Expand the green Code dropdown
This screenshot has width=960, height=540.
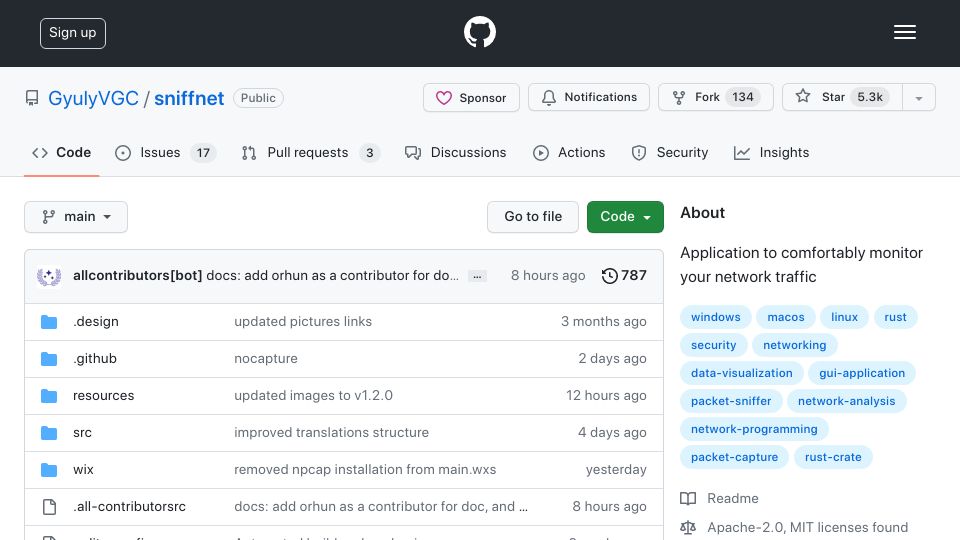(625, 217)
